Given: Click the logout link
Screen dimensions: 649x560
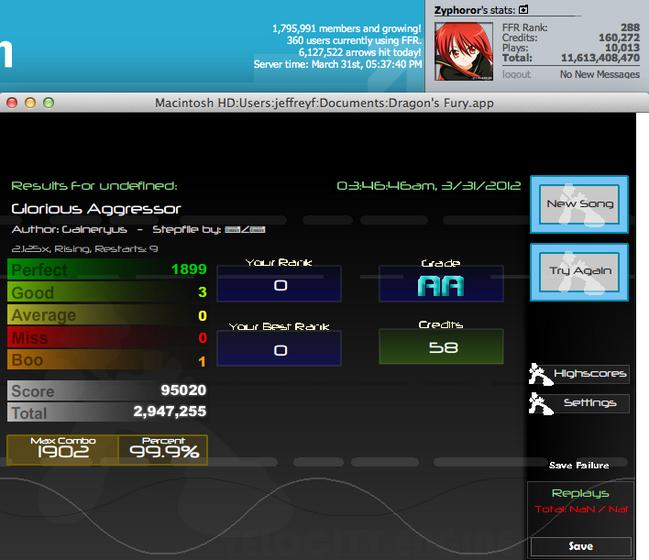Looking at the screenshot, I should pos(516,75).
